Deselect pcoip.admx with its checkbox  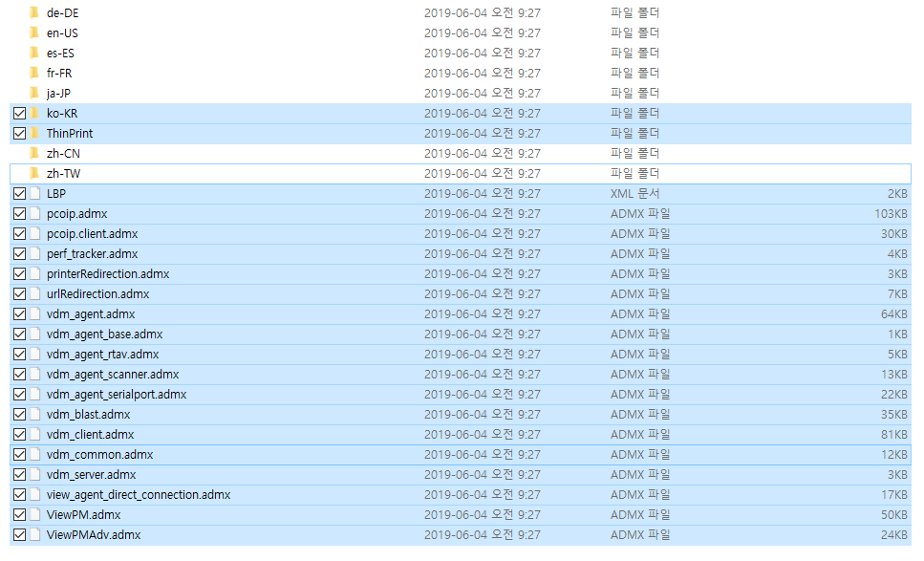coord(19,213)
